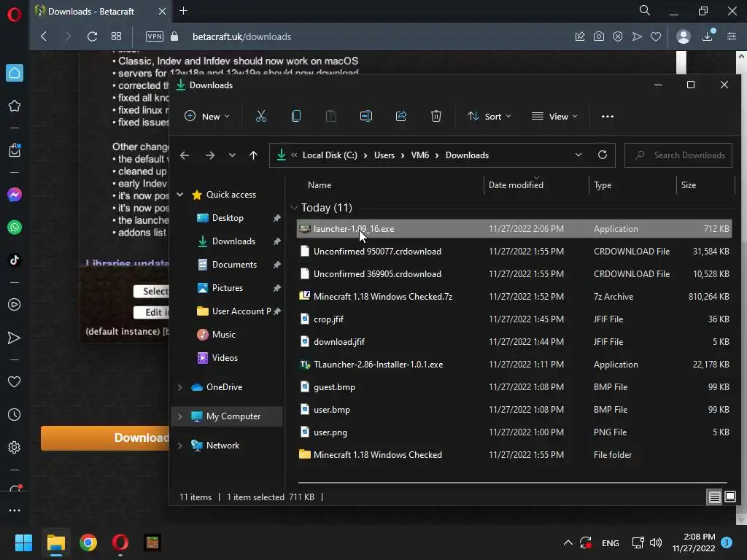Toggle the Opera VPN badge
This screenshot has height=560, width=747.
[x=155, y=36]
